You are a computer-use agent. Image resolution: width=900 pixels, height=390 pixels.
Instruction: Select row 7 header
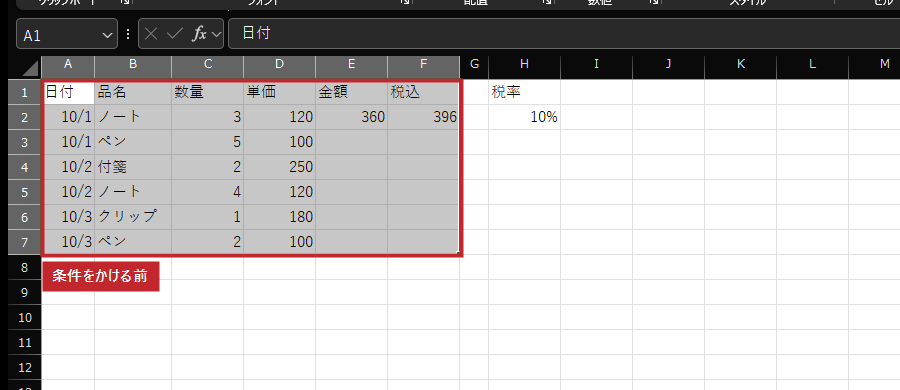[x=25, y=242]
